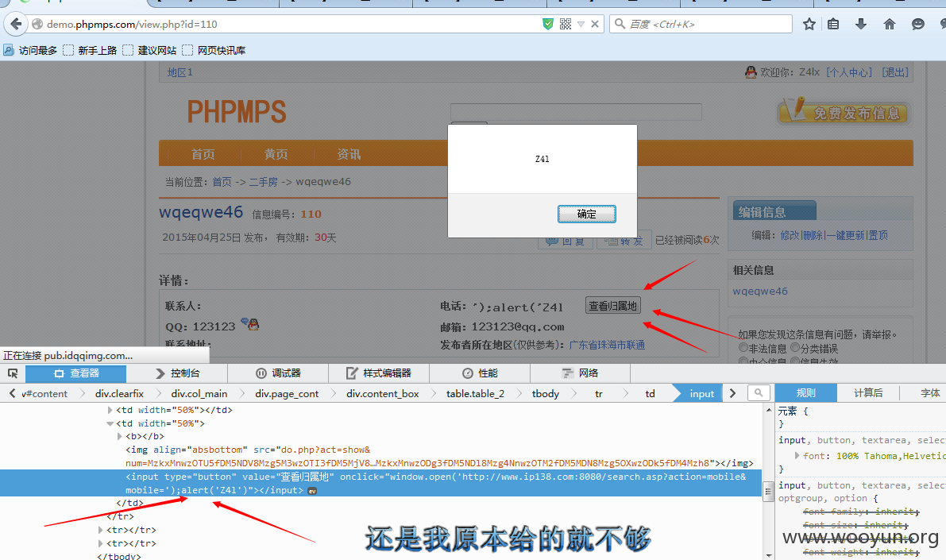Image resolution: width=946 pixels, height=560 pixels.
Task: Focus the 百度 search field
Action: click(x=701, y=24)
